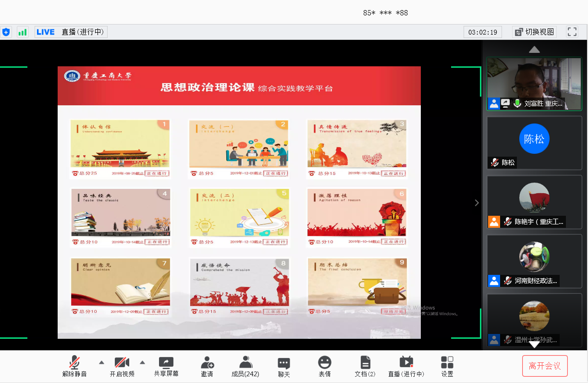Expand the audio options arrow
The image size is (588, 383).
pos(101,362)
